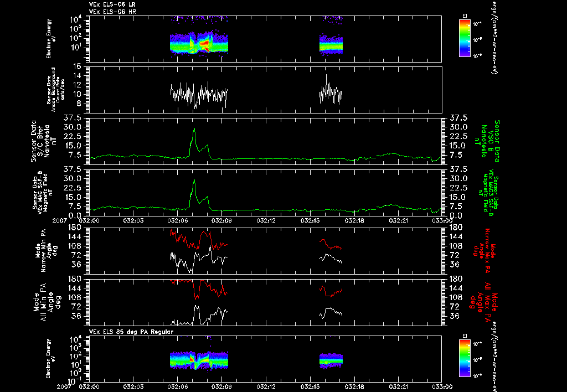Select the color bar beside the top spectrogram

tap(465, 38)
